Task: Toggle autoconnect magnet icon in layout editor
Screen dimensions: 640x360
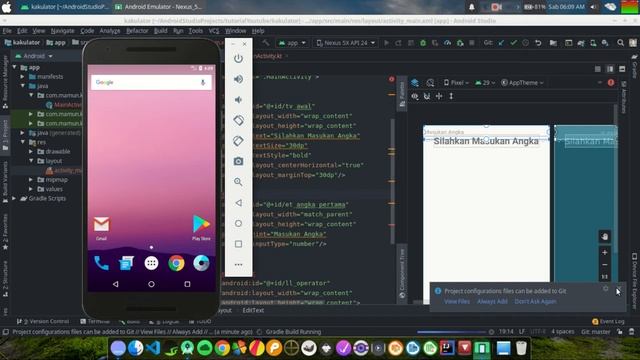Action: point(427,96)
